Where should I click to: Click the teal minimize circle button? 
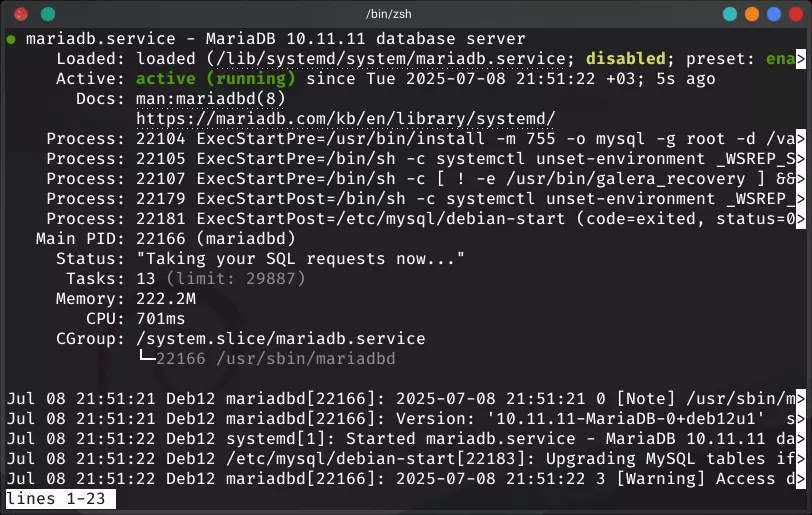(x=729, y=13)
